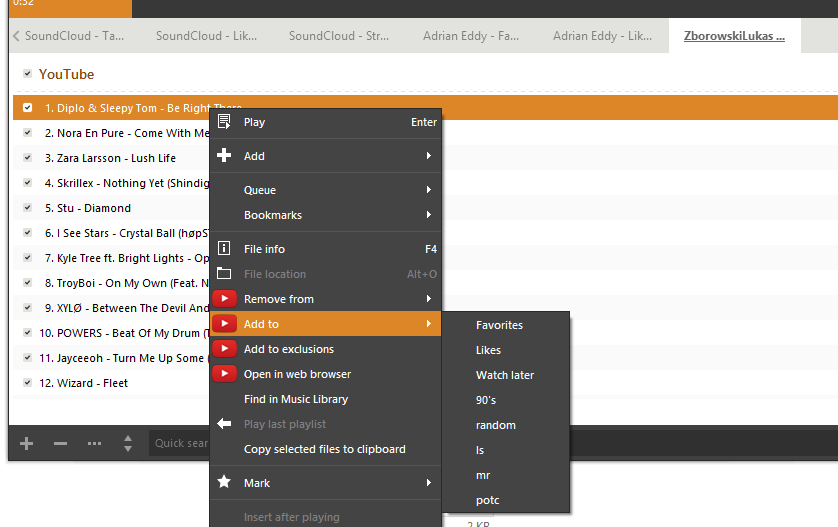Add track to 90's playlist

[x=506, y=400]
